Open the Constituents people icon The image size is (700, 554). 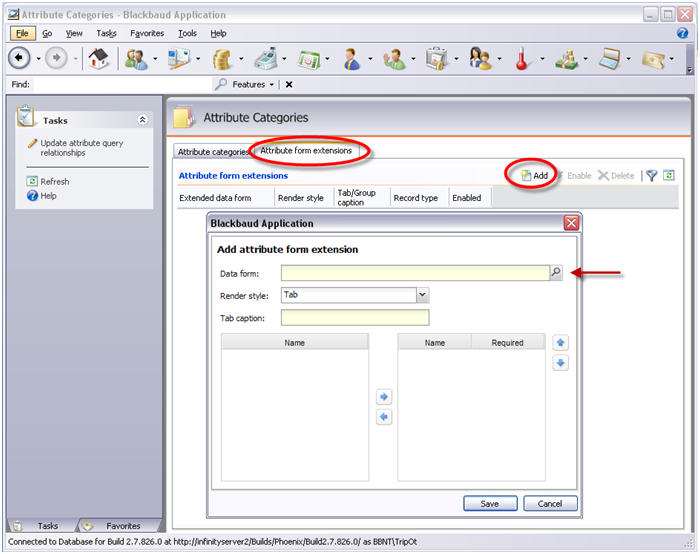pyautogui.click(x=136, y=59)
